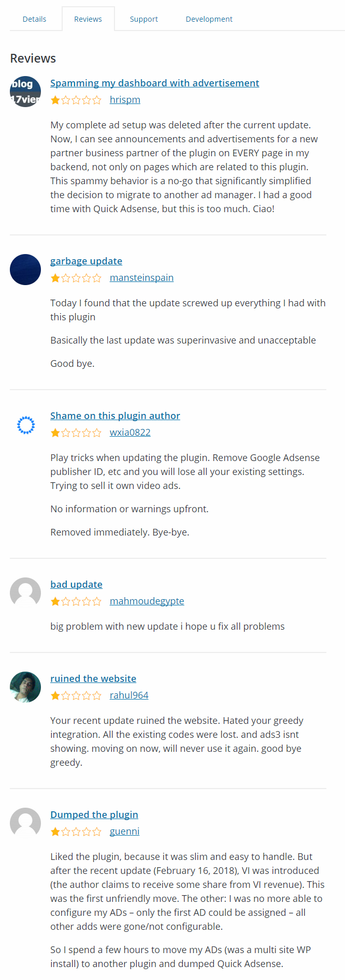Click wxia0822's blue dotted circle avatar
Image resolution: width=345 pixels, height=980 pixels.
click(25, 425)
